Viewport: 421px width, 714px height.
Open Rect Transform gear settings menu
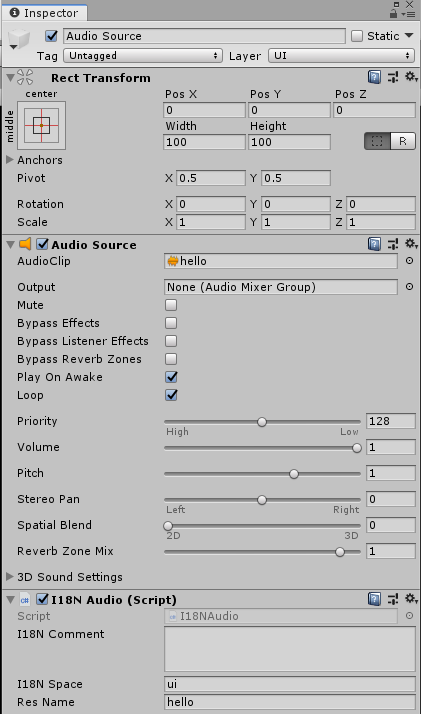(x=411, y=77)
